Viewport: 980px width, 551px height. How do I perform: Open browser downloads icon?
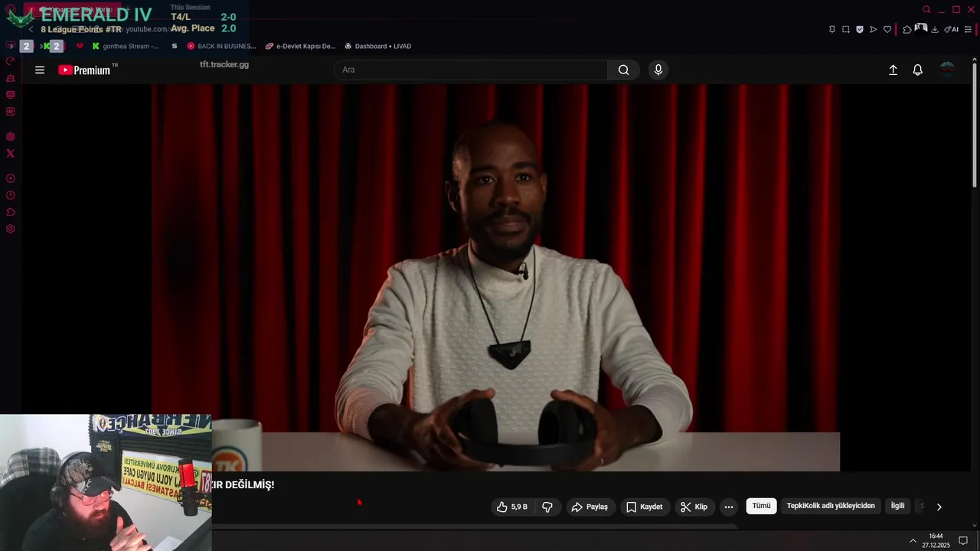tap(935, 29)
